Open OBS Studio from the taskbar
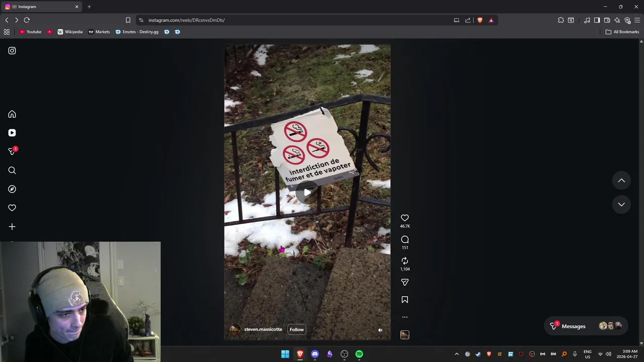This screenshot has height=362, width=644. click(x=344, y=354)
